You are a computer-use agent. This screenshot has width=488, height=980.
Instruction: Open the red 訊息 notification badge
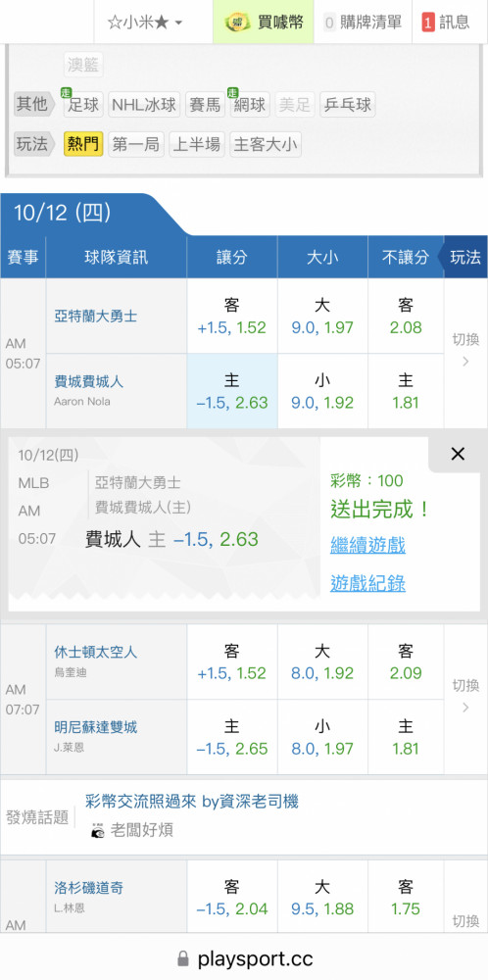pos(428,23)
